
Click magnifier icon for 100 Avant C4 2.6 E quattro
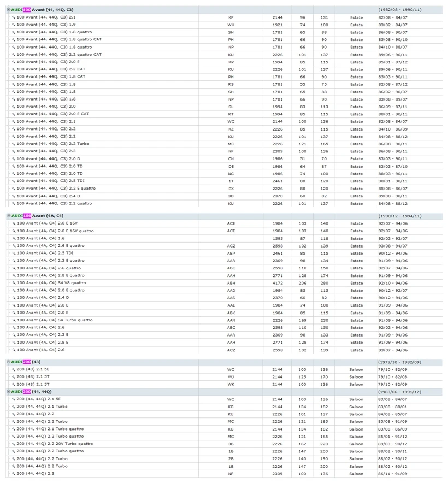(14, 246)
